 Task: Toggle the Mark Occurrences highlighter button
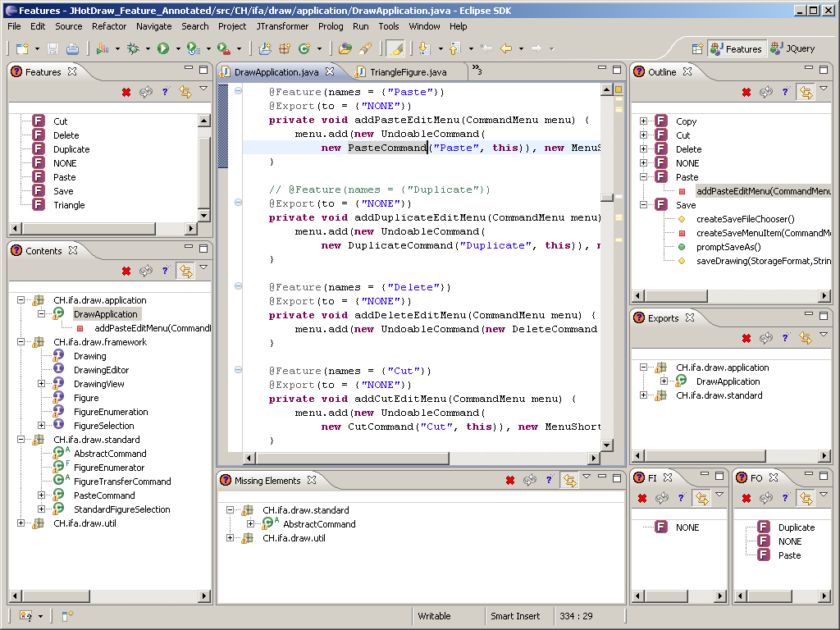click(x=395, y=48)
